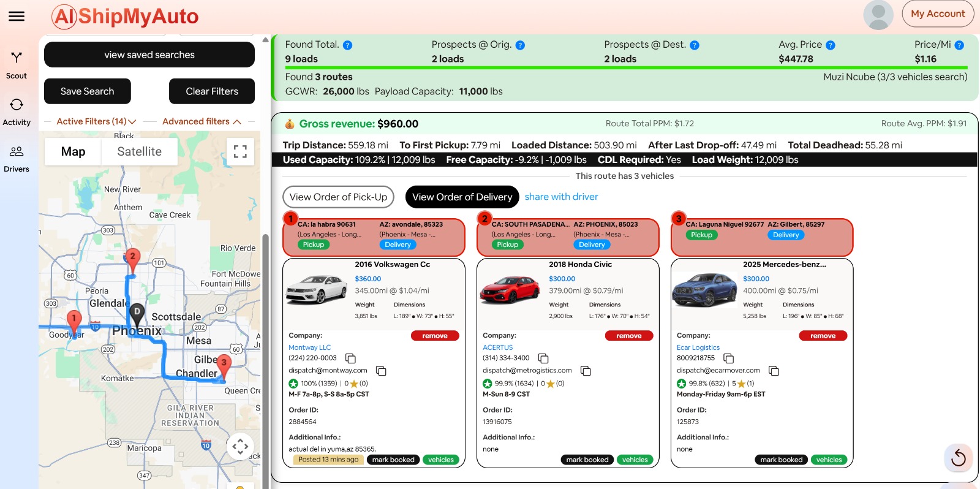Image resolution: width=980 pixels, height=489 pixels.
Task: Select View Order of Delivery
Action: point(462,197)
